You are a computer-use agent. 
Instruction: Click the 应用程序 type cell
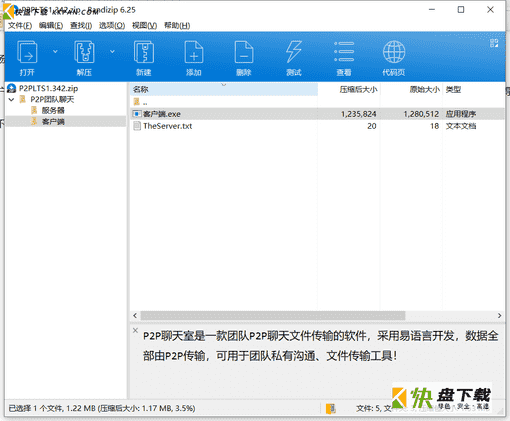tap(461, 114)
